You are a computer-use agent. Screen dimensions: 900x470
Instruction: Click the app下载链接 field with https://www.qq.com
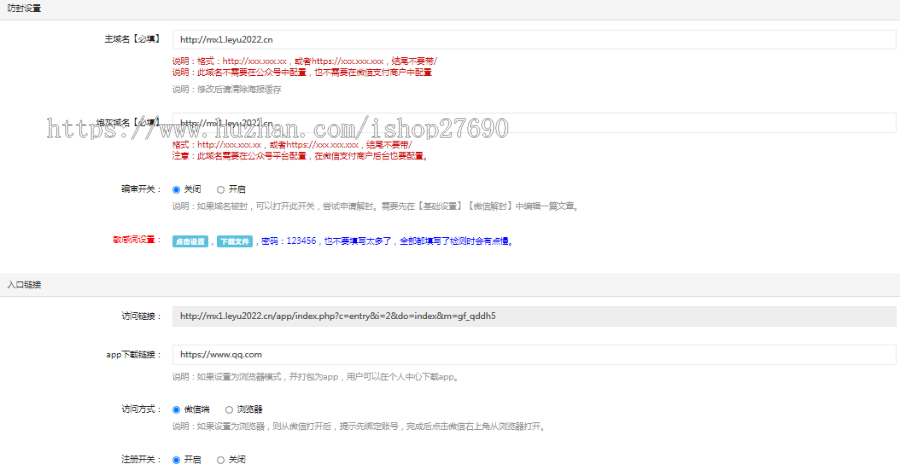coord(534,355)
